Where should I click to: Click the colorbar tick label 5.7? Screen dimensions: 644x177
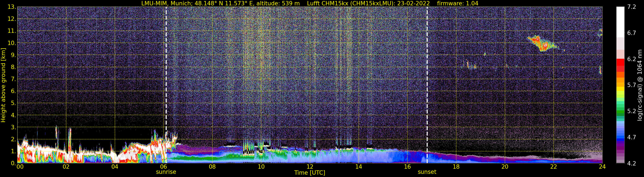(x=632, y=85)
